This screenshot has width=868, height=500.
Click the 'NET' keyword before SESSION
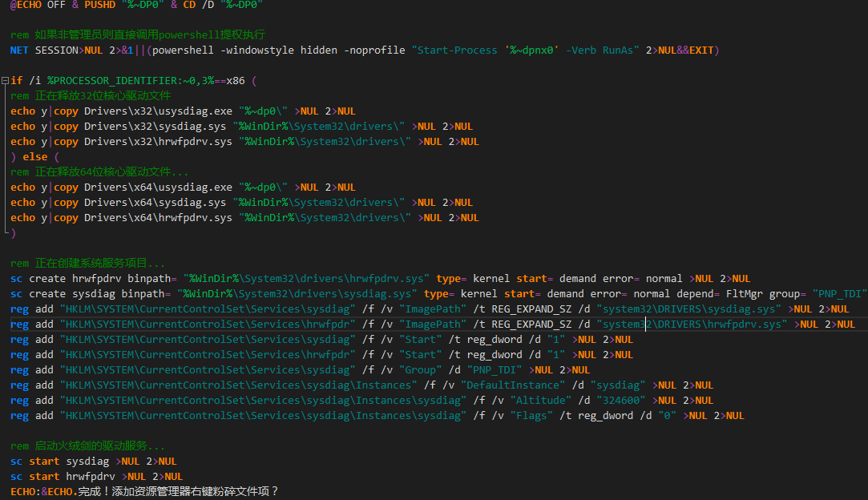pos(19,50)
